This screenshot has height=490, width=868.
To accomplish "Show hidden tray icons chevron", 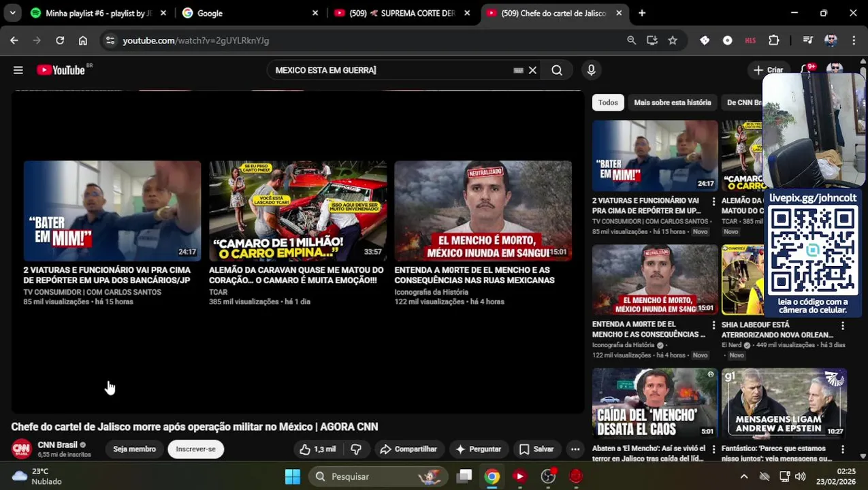I will tap(743, 476).
